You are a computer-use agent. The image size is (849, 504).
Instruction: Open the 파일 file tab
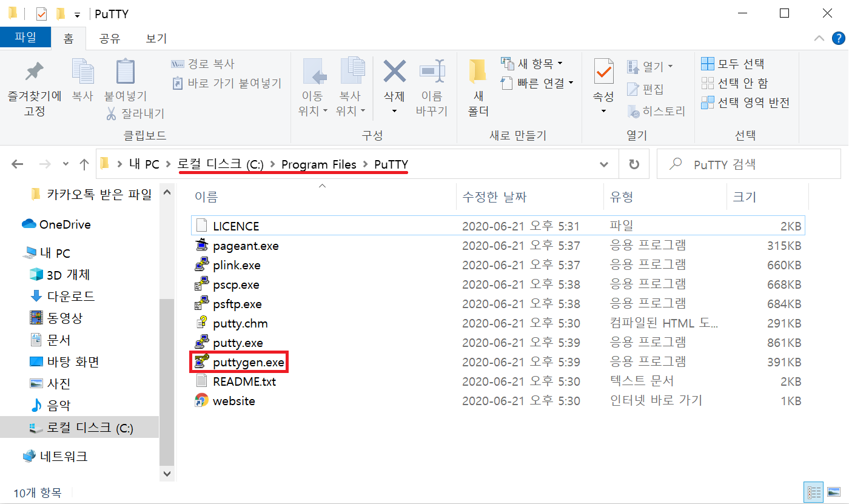25,38
